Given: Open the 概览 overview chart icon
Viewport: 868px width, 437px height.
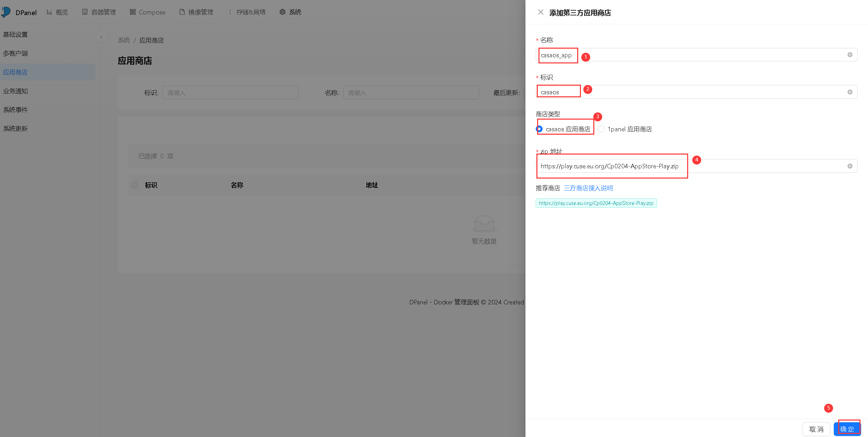Looking at the screenshot, I should click(x=49, y=12).
